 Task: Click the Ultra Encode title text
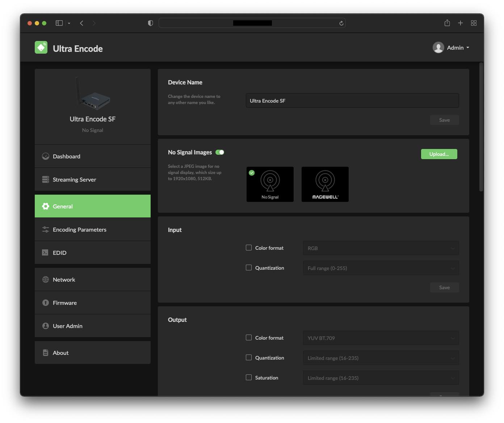[x=78, y=49]
